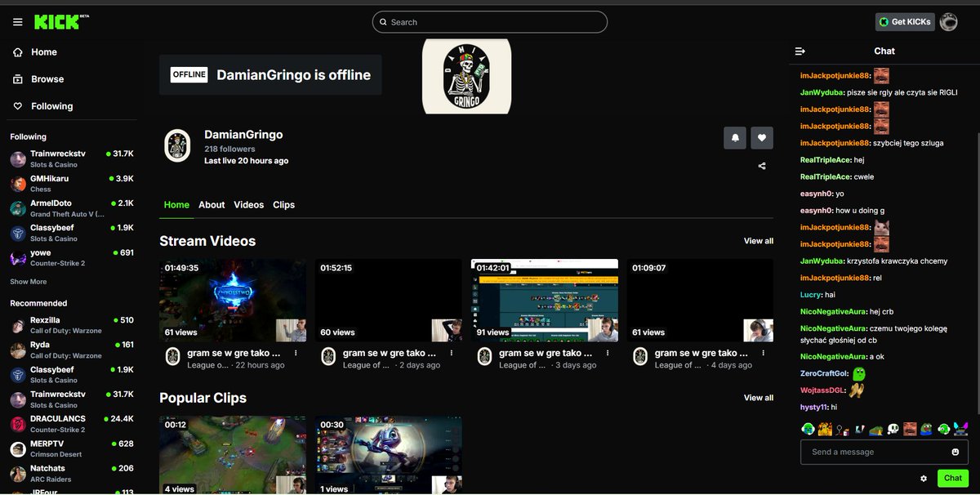Open yowe channel in the sidebar
The width and height of the screenshot is (980, 495).
[x=72, y=258]
